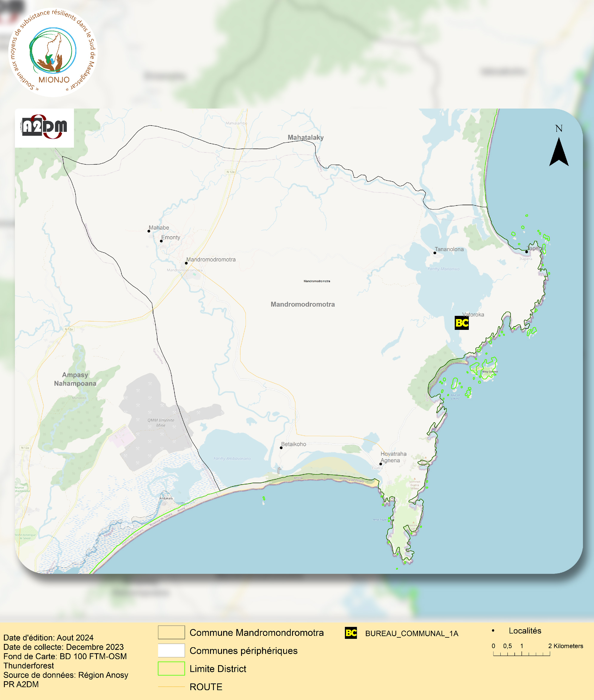This screenshot has width=594, height=700.
Task: Click the Ampasy Nahampoana commune label
Action: tap(75, 379)
